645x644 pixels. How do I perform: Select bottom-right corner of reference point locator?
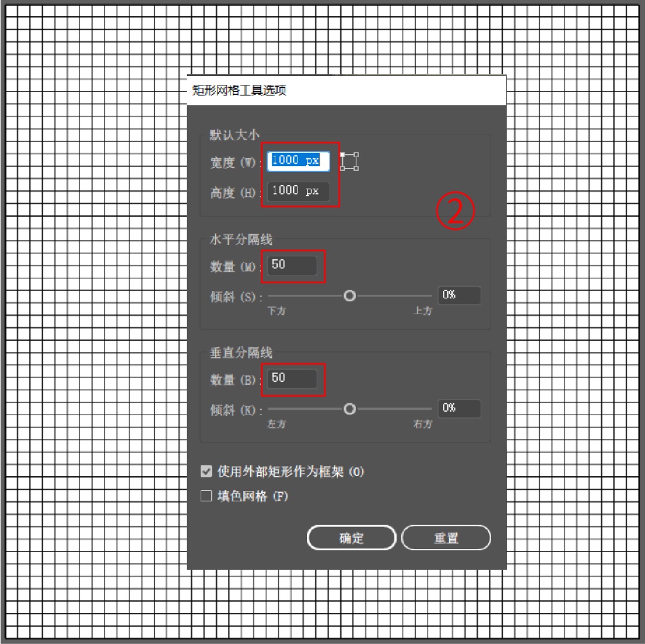pos(356,168)
